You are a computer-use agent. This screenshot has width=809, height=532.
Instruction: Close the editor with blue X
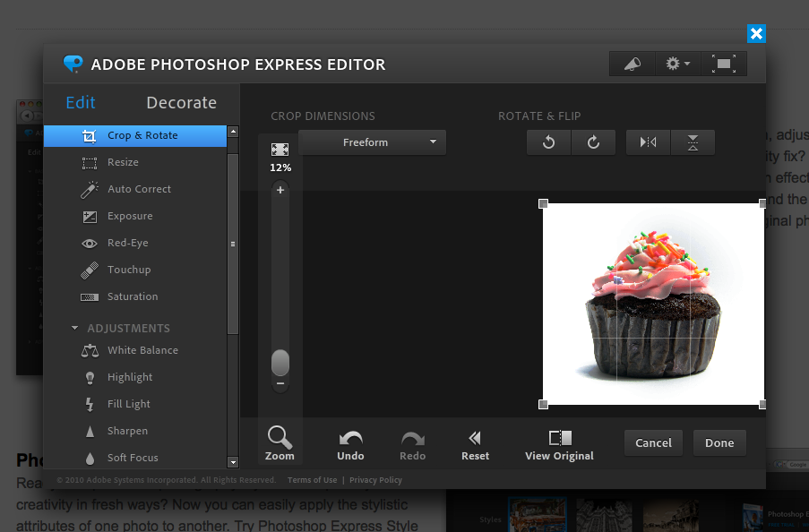756,34
